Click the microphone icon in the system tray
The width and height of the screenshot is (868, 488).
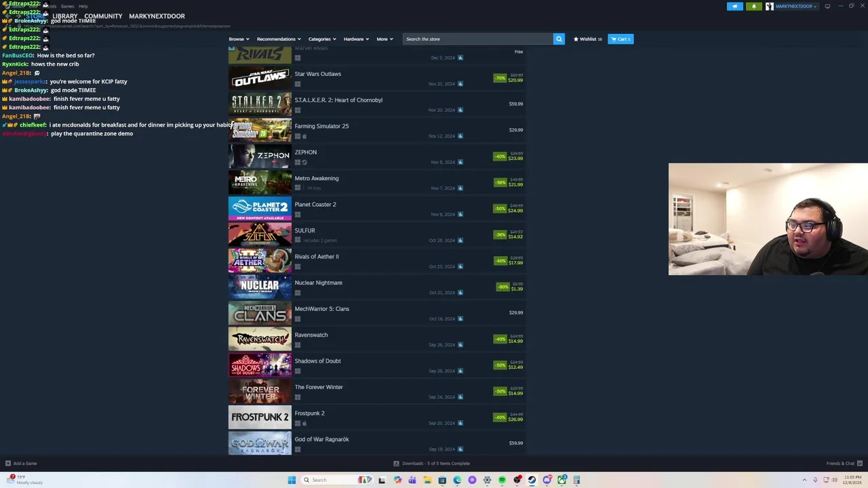click(x=815, y=480)
